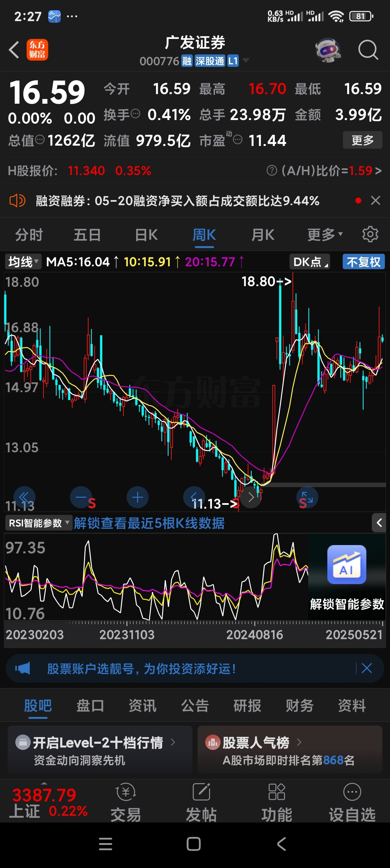Screen dimensions: 390x868
Task: Tap Android back navigation button
Action: click(282, 844)
